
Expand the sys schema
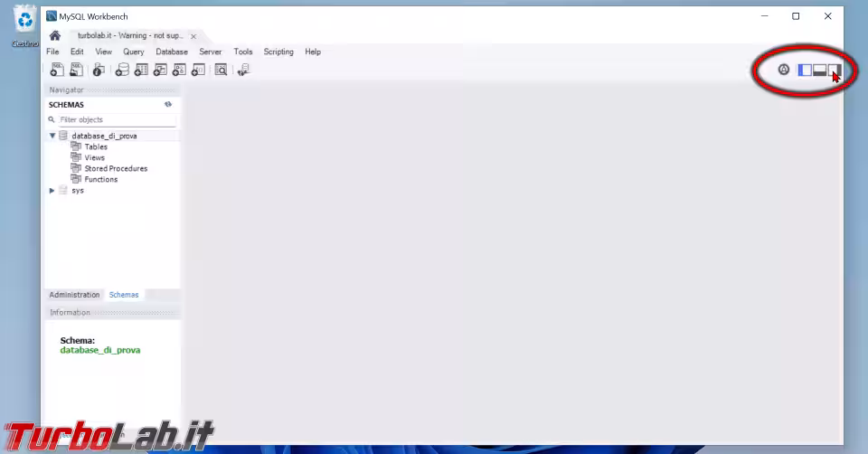point(52,191)
